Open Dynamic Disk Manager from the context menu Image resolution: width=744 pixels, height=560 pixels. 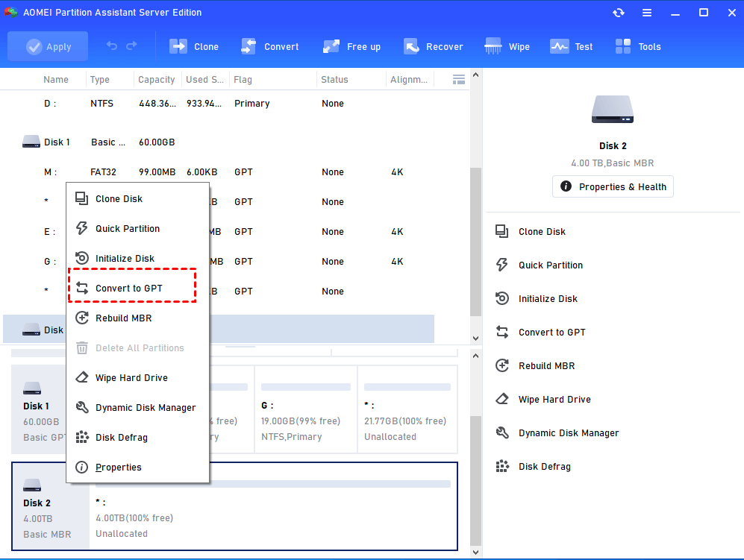pos(137,408)
